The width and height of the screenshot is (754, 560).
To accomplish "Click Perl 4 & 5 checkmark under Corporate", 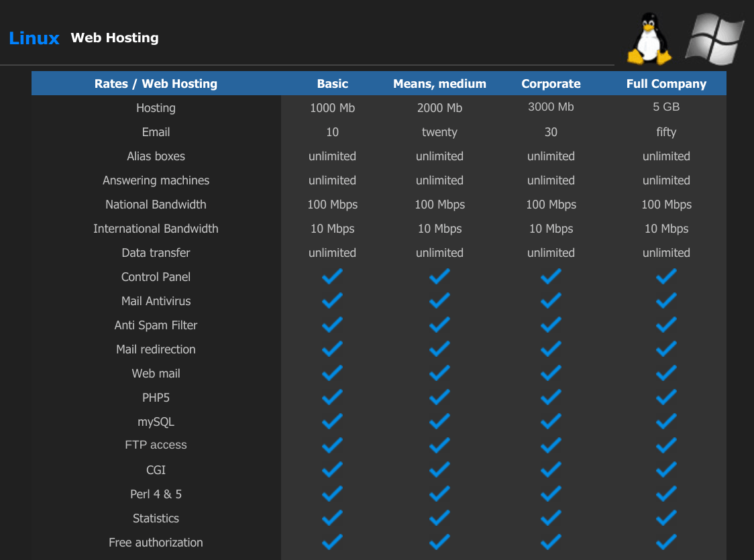I will [551, 494].
